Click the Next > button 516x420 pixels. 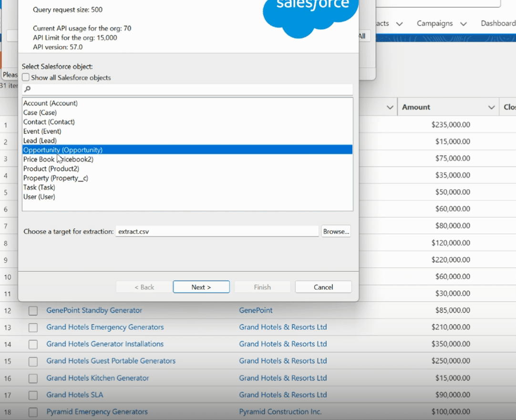point(201,287)
